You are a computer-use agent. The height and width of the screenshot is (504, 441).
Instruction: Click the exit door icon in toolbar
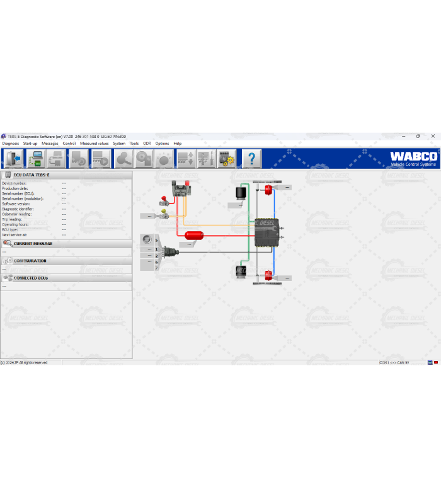point(13,158)
